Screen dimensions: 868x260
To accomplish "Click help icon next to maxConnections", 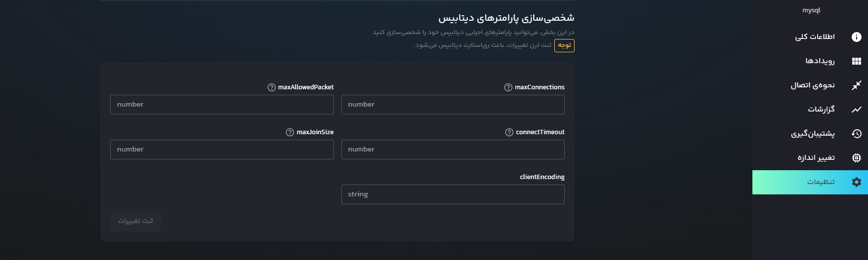I will [x=508, y=87].
